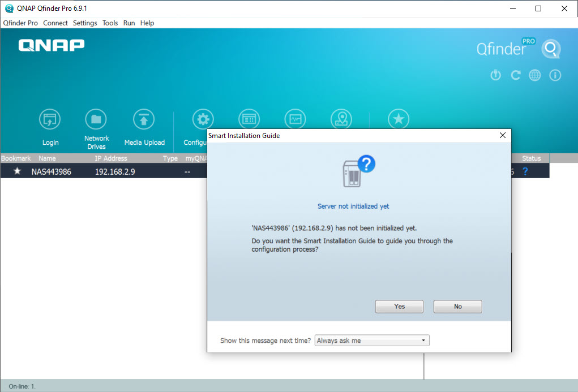Minimize the Qfinder Pro window

pos(513,8)
